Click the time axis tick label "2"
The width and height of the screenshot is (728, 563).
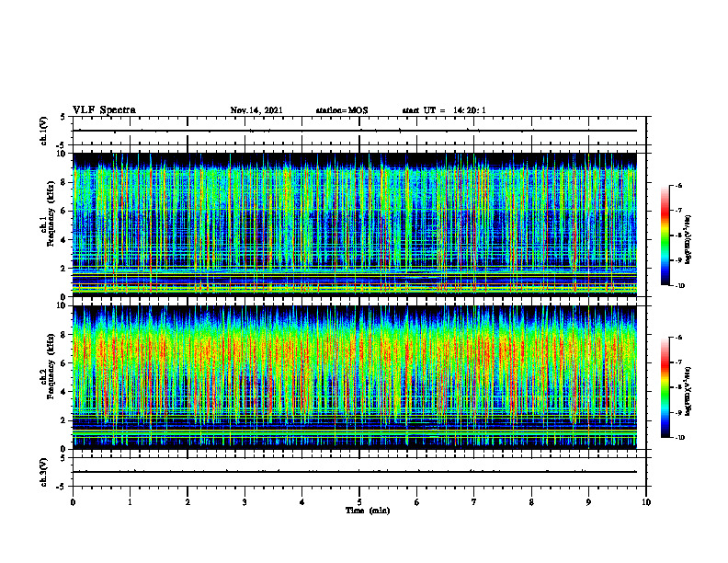(188, 502)
